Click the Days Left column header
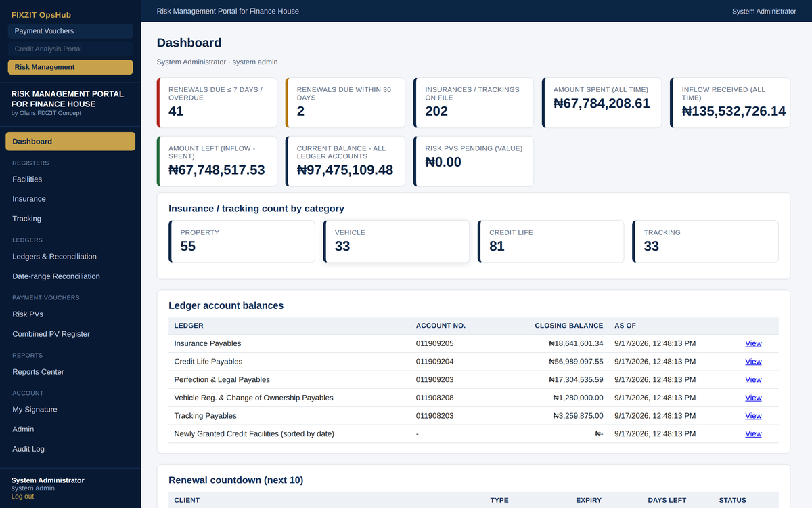The width and height of the screenshot is (812, 508). tap(667, 500)
